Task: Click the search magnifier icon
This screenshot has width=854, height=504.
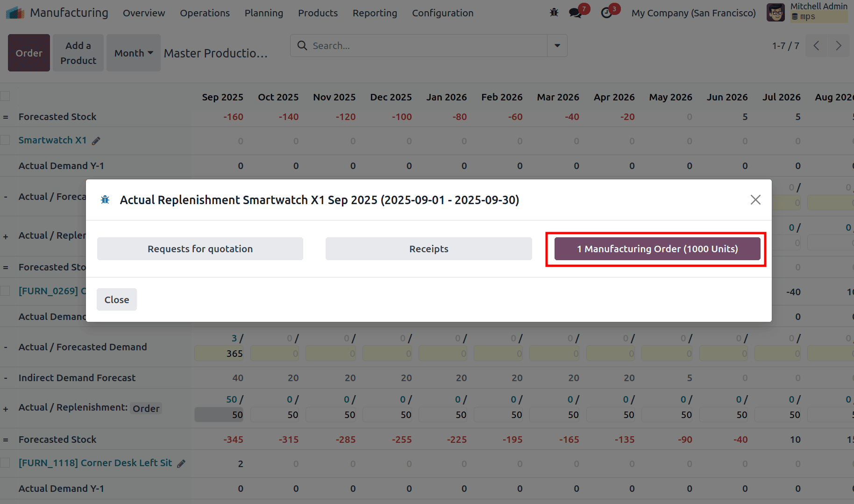Action: (302, 45)
